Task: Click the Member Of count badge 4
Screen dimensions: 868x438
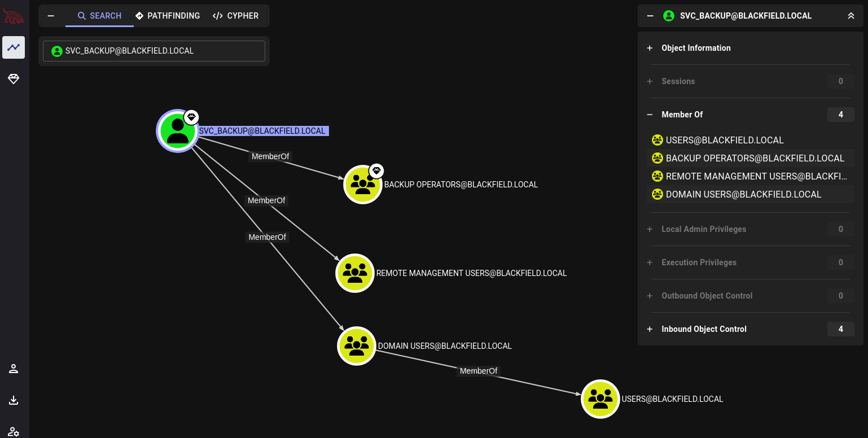Action: (x=841, y=115)
